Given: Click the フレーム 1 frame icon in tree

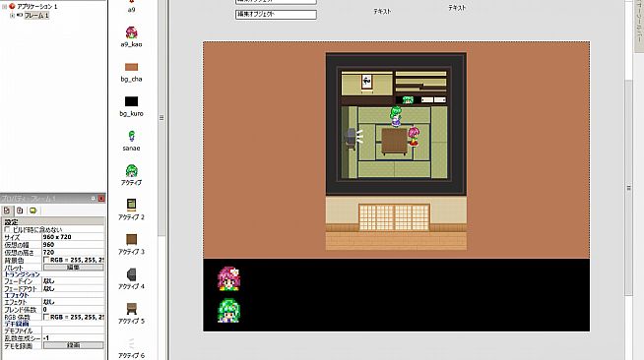Looking at the screenshot, I should [20, 15].
